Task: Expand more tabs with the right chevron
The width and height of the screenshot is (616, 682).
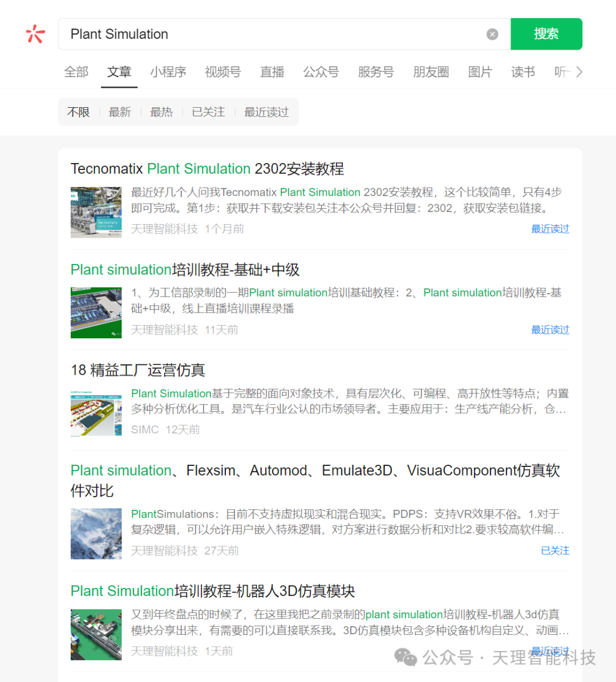Action: coord(579,72)
